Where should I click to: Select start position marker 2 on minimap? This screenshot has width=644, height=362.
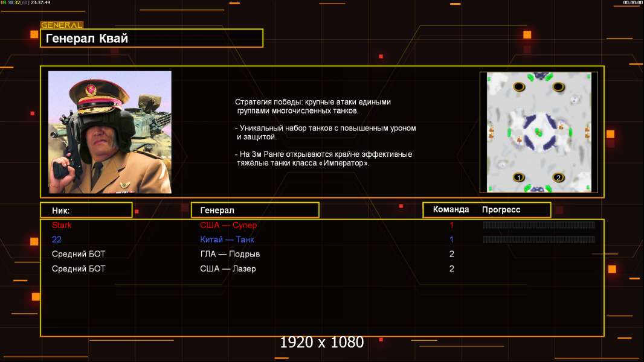558,177
